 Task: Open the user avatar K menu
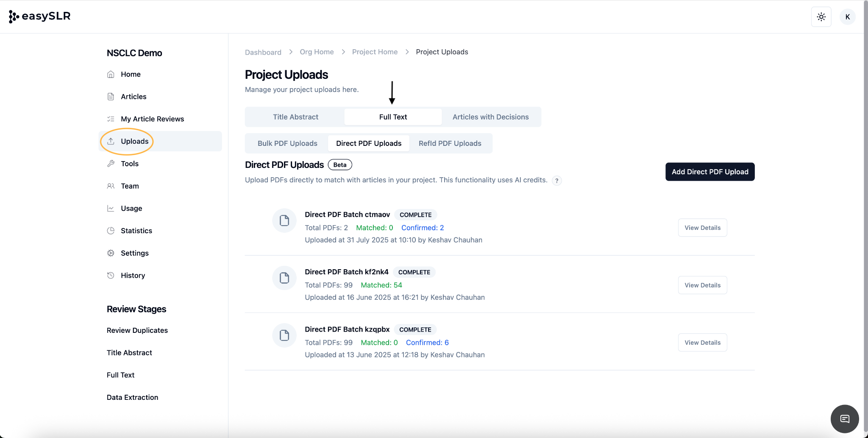[847, 17]
